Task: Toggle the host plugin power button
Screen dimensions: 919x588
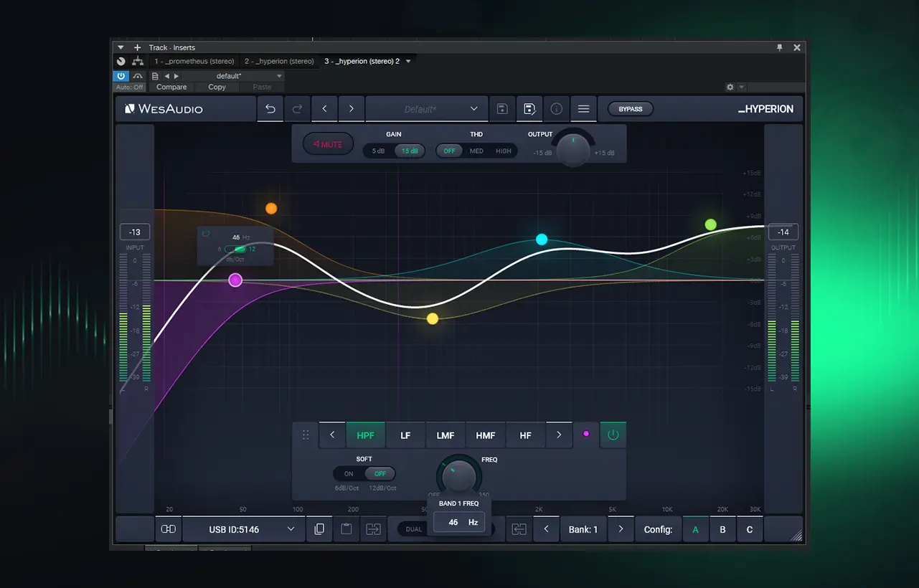Action: pos(121,75)
